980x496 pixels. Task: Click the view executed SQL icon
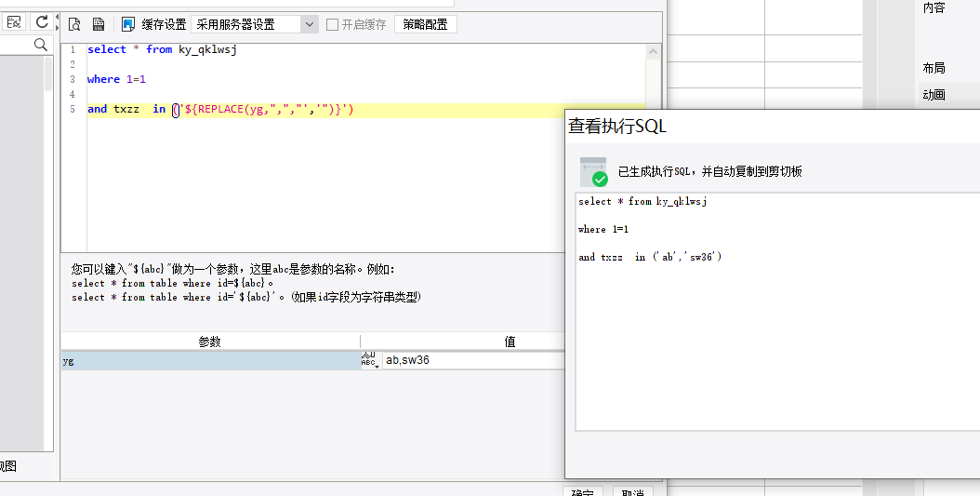click(99, 24)
